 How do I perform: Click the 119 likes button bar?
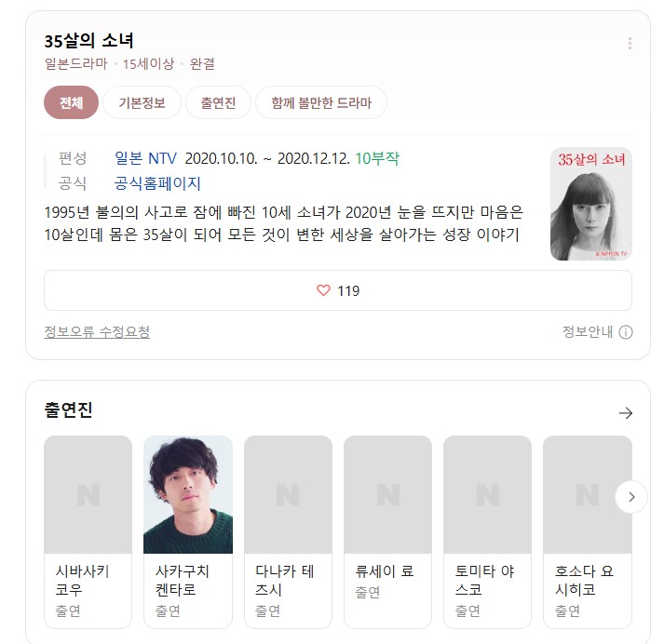(x=338, y=290)
